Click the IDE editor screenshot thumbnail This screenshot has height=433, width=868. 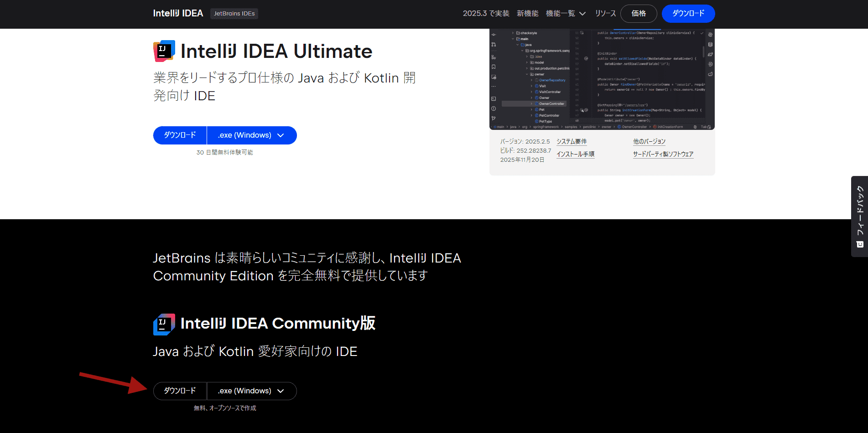602,79
